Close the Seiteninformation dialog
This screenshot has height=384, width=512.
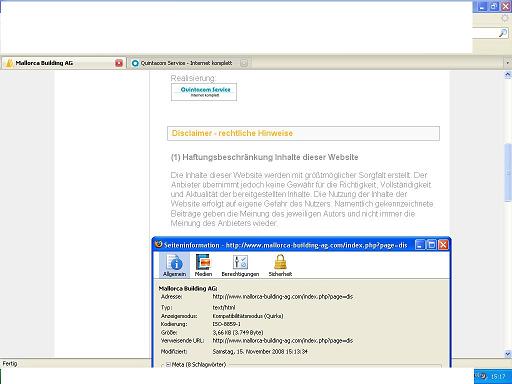click(443, 245)
